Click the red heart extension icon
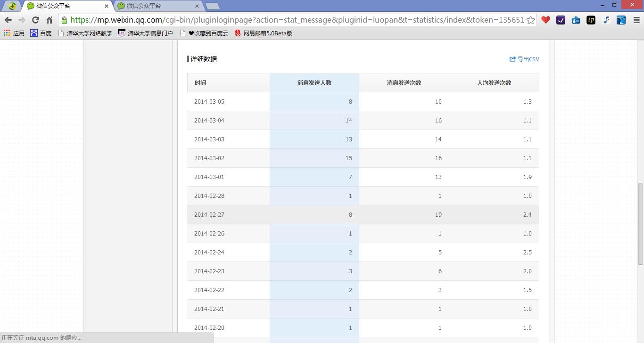The height and width of the screenshot is (343, 644). (x=545, y=20)
